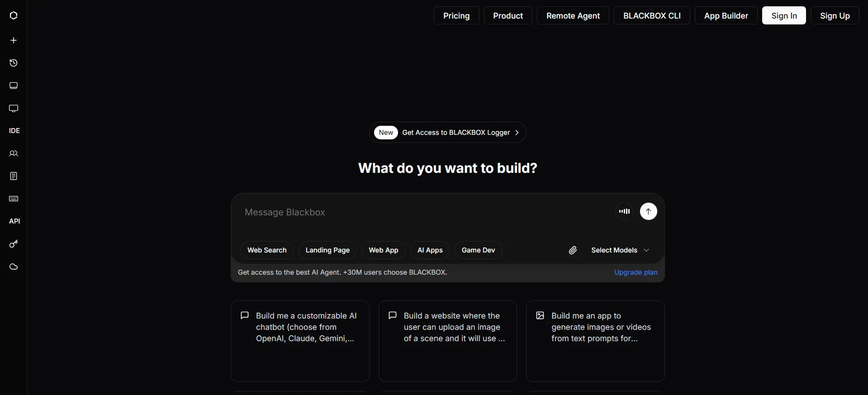Select the Web Search chip

point(267,250)
